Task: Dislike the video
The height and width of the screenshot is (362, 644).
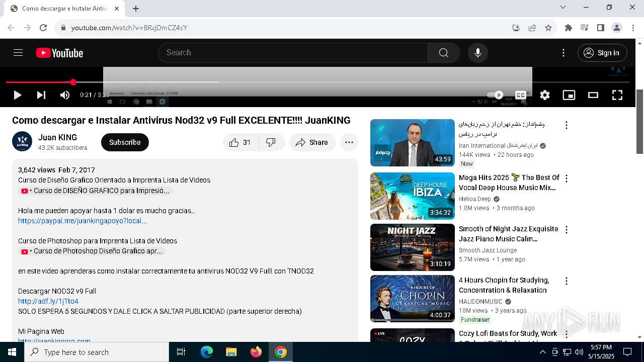Action: pos(271,142)
